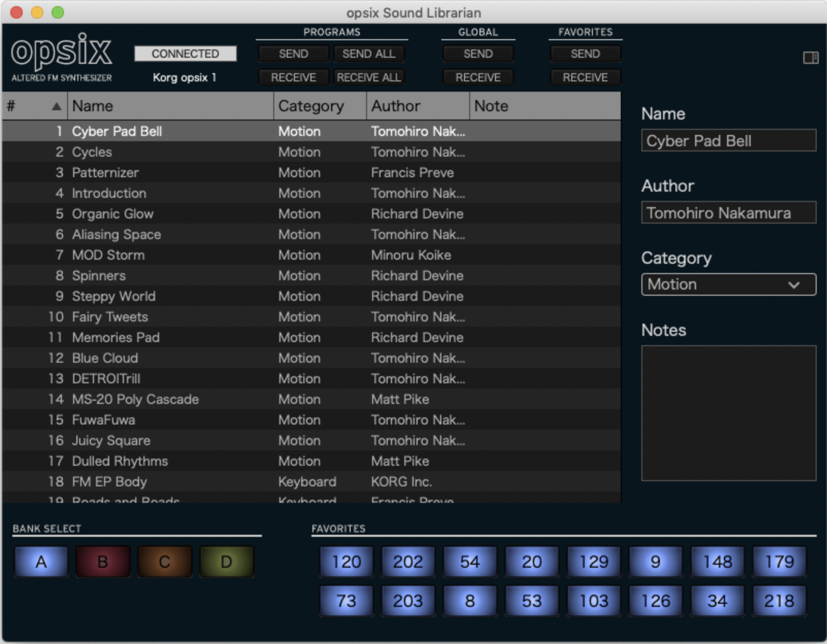This screenshot has height=644, width=827.
Task: Select the MS-20 Poly Cascade program
Action: pyautogui.click(x=311, y=399)
